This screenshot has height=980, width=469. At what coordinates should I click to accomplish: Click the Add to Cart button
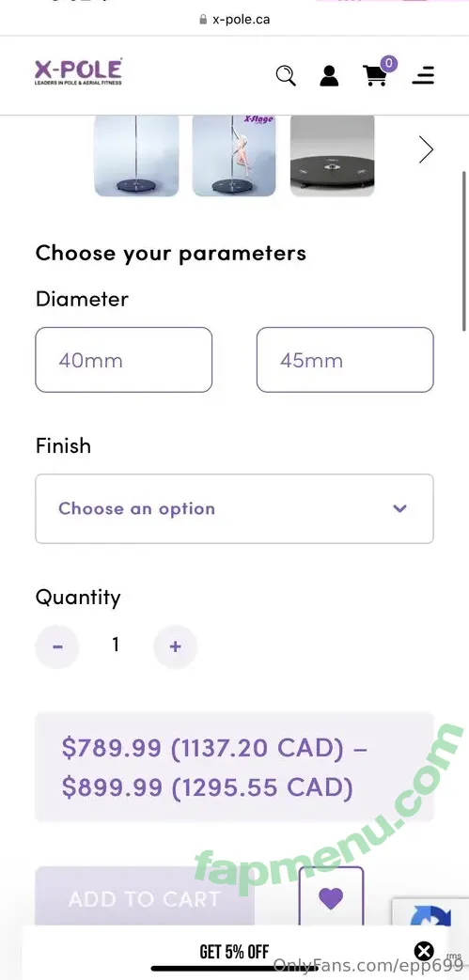(x=145, y=899)
